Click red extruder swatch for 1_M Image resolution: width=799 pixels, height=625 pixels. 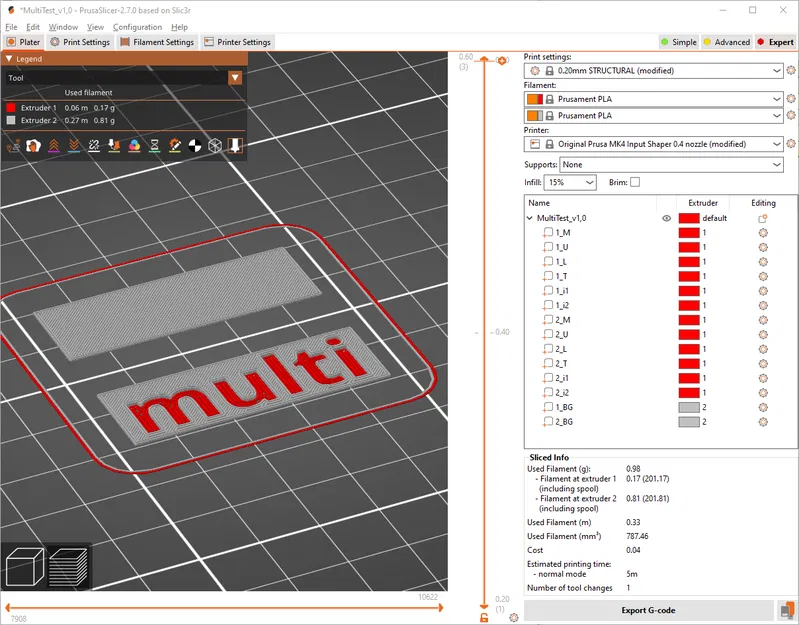tap(689, 233)
